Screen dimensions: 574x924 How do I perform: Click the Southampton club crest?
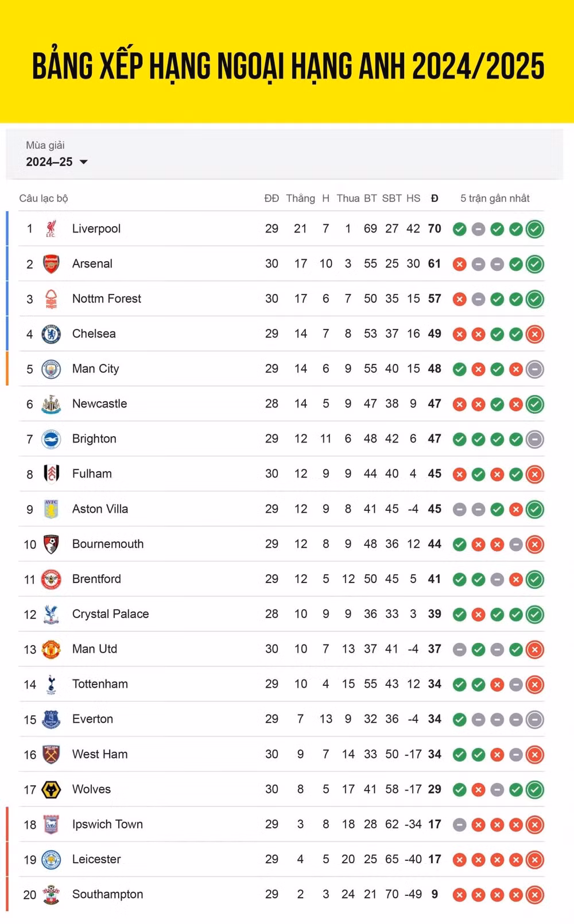pos(51,895)
